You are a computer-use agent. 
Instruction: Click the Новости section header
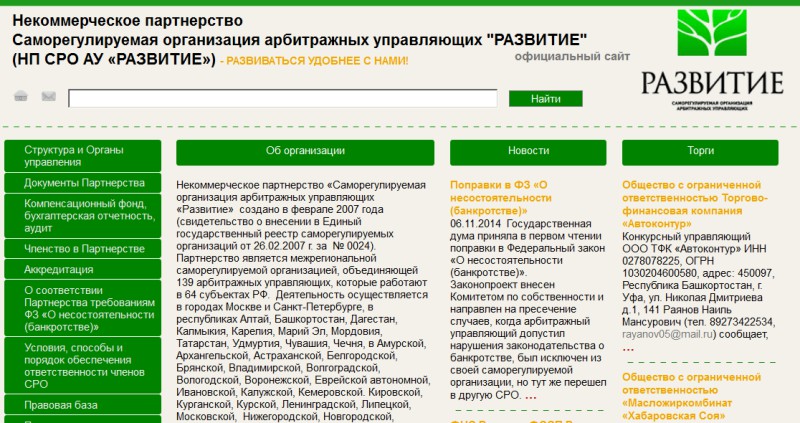(x=528, y=152)
